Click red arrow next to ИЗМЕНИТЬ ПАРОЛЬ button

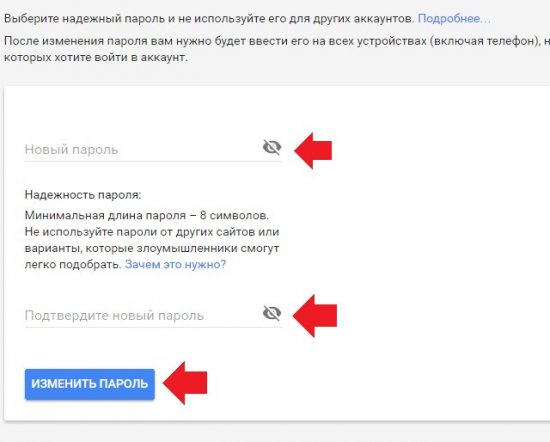point(185,383)
